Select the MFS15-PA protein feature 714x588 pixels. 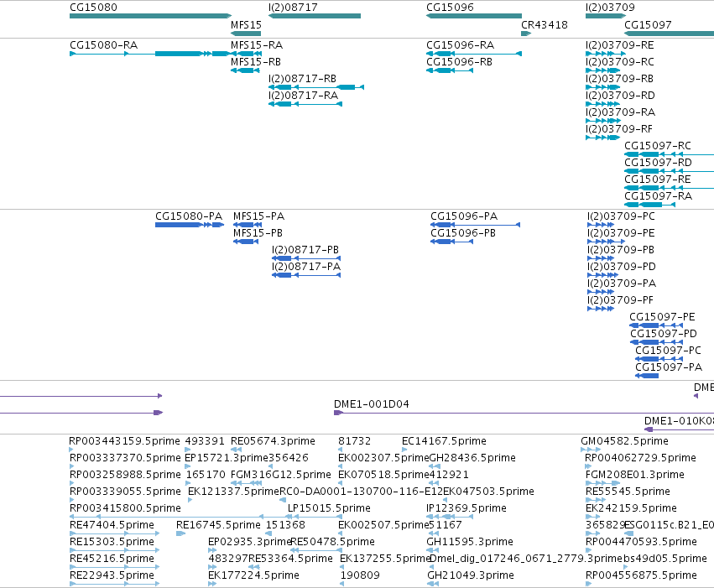(258, 216)
